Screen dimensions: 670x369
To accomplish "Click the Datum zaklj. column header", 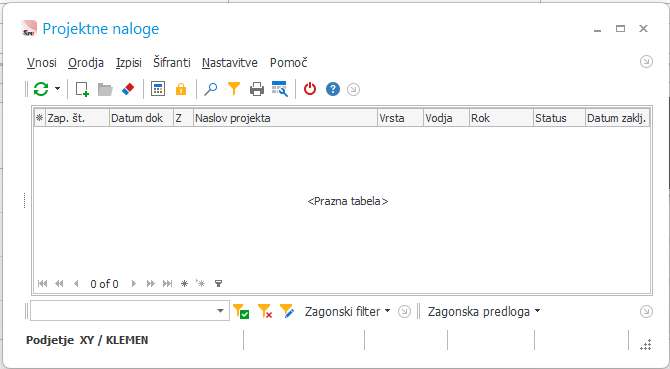I will click(x=617, y=118).
